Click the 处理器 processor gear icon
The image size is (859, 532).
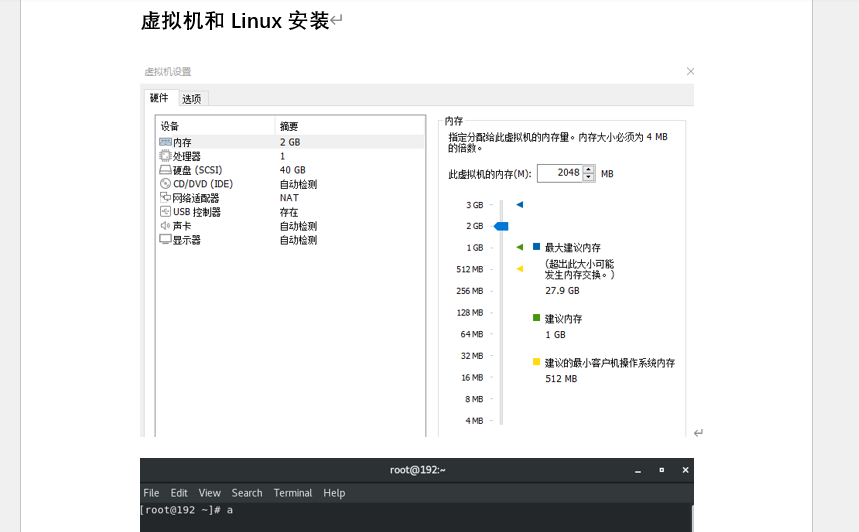point(165,156)
